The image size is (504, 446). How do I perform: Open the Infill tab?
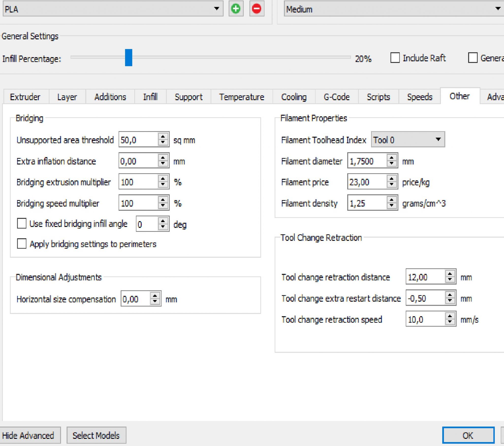(150, 97)
